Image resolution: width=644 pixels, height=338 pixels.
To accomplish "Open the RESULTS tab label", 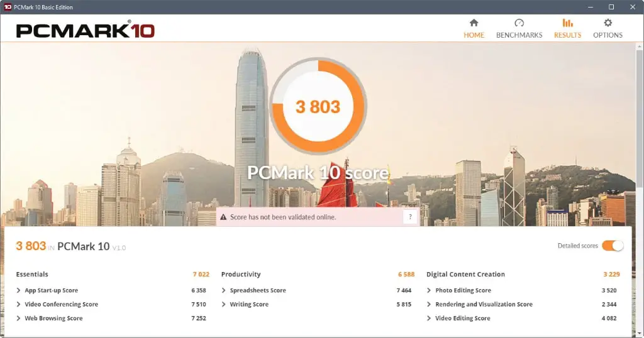I will pos(568,35).
